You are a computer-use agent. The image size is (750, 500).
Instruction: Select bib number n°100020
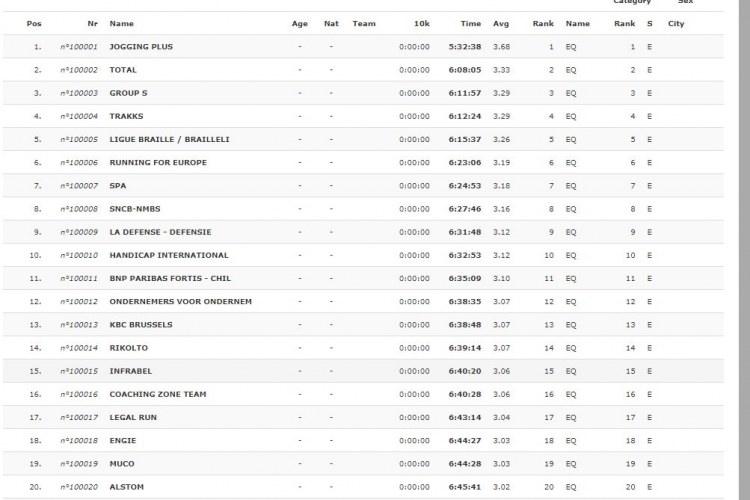tap(79, 487)
